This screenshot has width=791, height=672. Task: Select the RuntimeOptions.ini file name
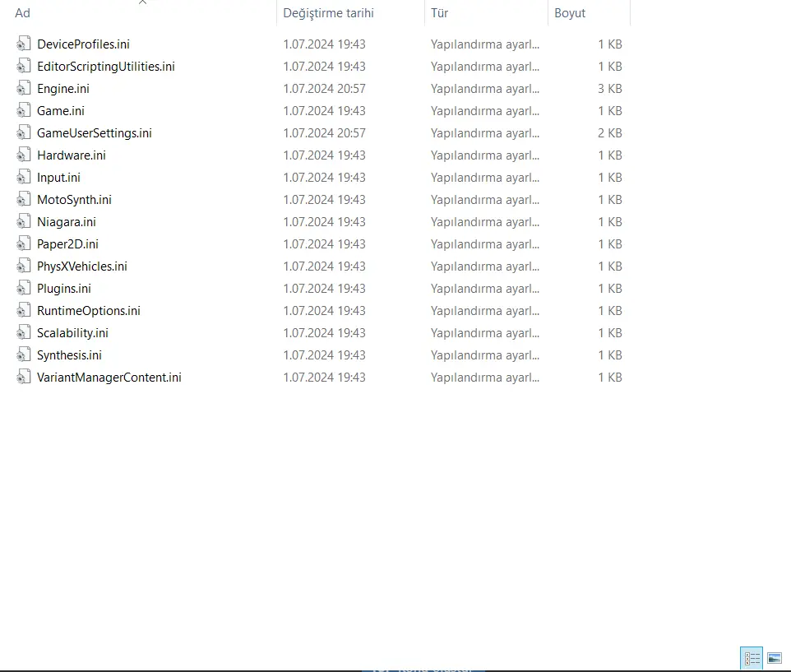[x=88, y=311]
